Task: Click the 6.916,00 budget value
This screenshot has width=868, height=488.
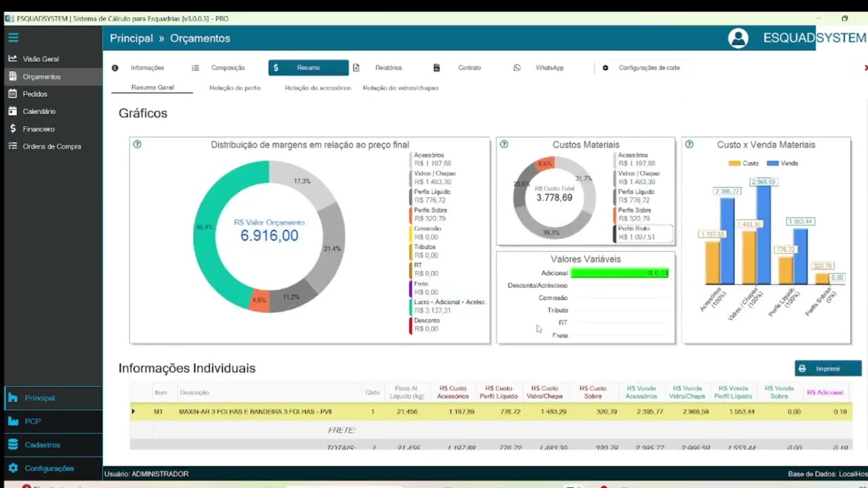Action: (x=269, y=235)
